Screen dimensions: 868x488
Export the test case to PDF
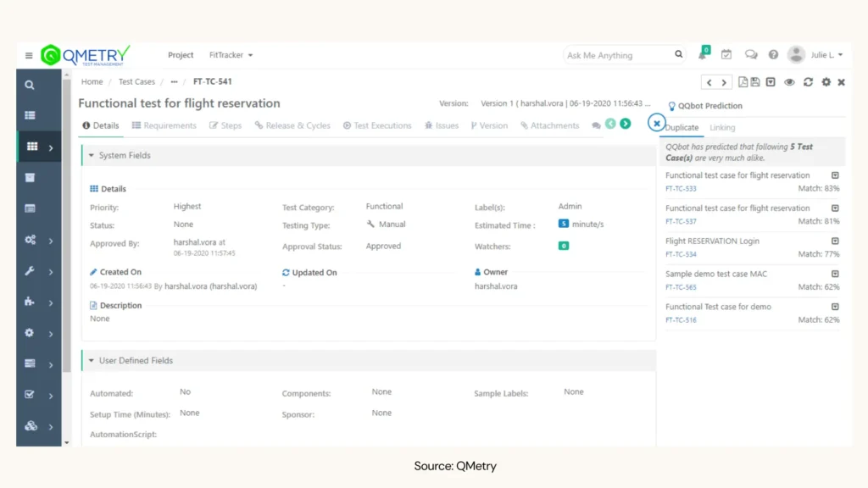coord(743,82)
